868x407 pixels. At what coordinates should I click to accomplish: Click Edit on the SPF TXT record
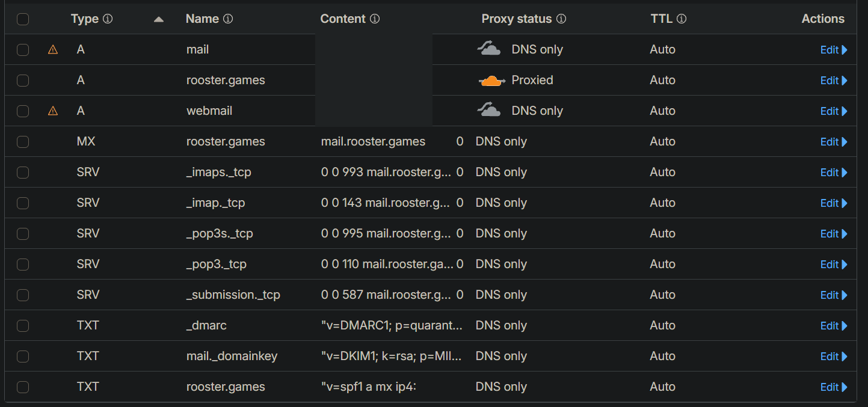[833, 387]
